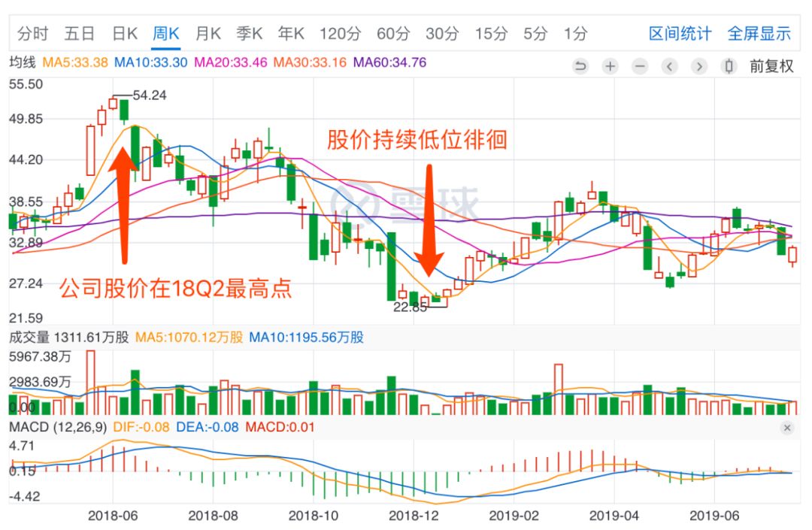Viewport: 812px width, 530px height.
Task: Select the 月K period tab
Action: point(208,34)
